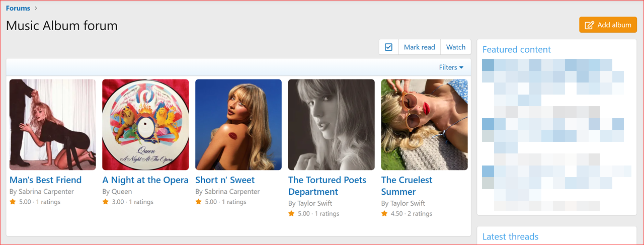Image resolution: width=644 pixels, height=245 pixels.
Task: Click 'By Taylor Swift' under The Cruelest Summer
Action: (x=404, y=203)
